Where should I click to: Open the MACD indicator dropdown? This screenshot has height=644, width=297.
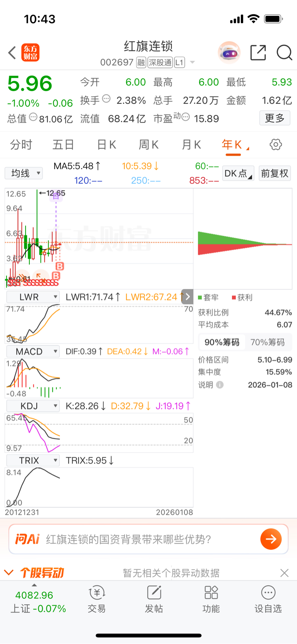(33, 352)
